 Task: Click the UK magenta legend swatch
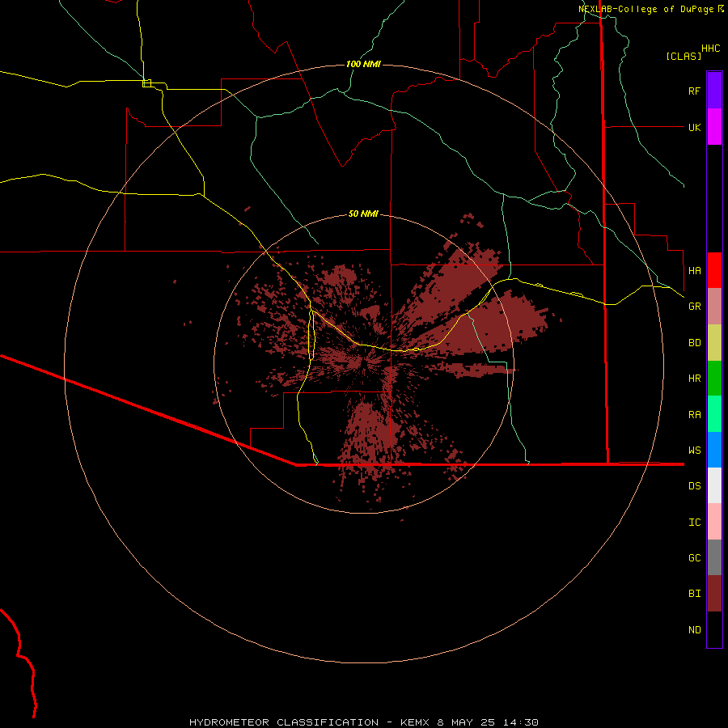714,127
